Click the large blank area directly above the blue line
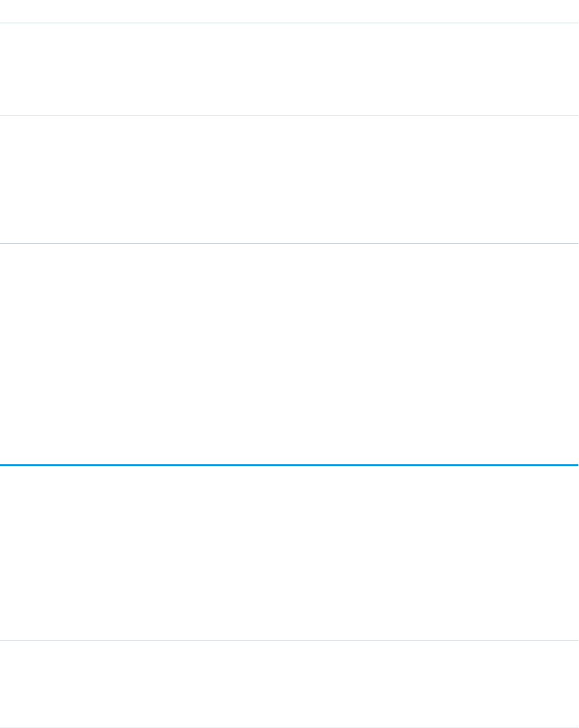Image resolution: width=579 pixels, height=728 pixels. pos(289,354)
